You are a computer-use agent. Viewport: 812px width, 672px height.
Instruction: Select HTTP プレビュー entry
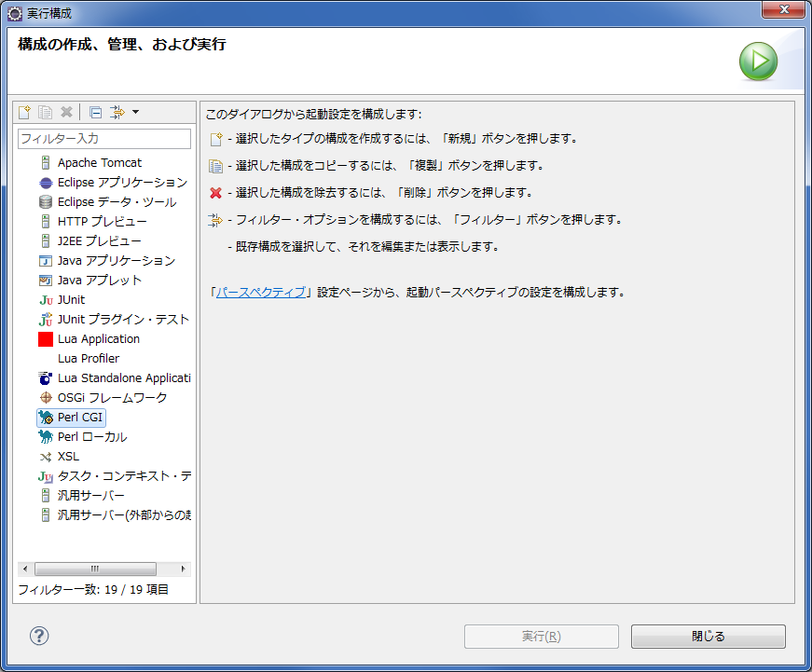(x=102, y=222)
